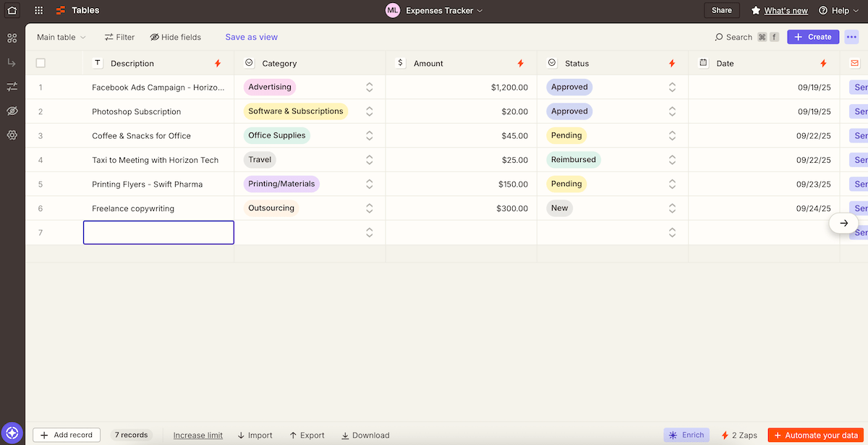Image resolution: width=868 pixels, height=445 pixels.
Task: Check the select-all checkbox above the rows
Action: point(41,64)
